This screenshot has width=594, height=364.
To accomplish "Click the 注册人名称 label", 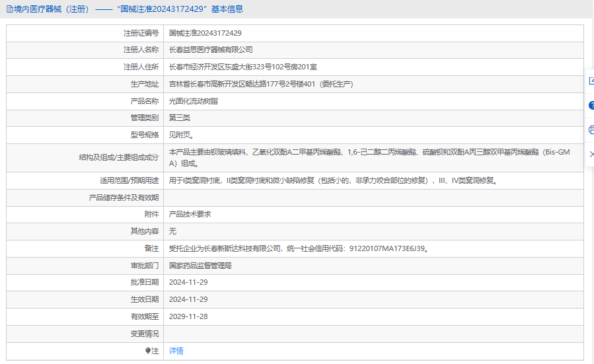I will tap(141, 50).
